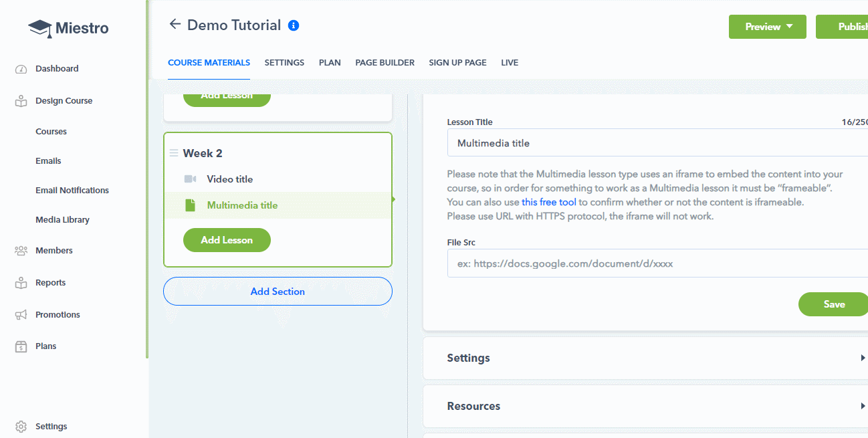Image resolution: width=868 pixels, height=438 pixels.
Task: Open Settings at bottom of sidebar
Action: pos(51,427)
